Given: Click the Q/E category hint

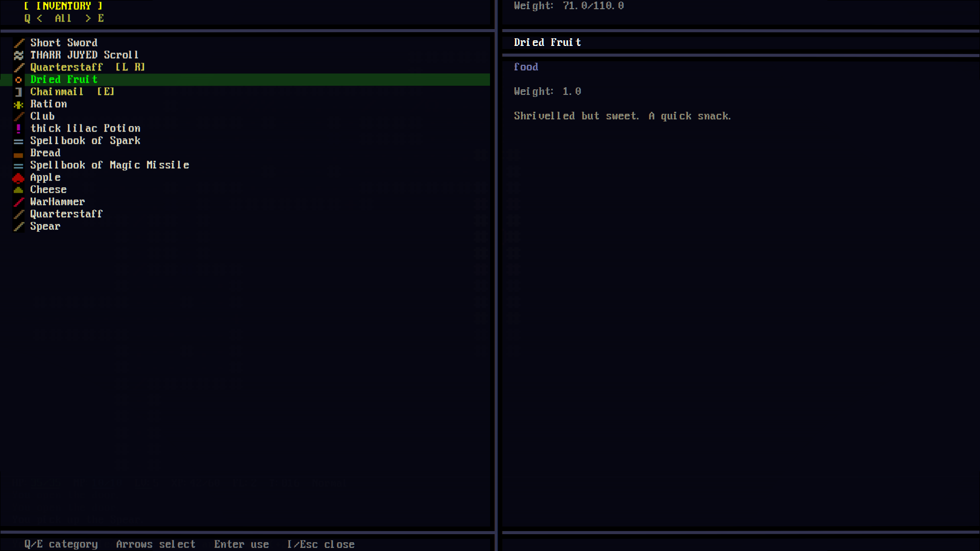Looking at the screenshot, I should pos(61,544).
